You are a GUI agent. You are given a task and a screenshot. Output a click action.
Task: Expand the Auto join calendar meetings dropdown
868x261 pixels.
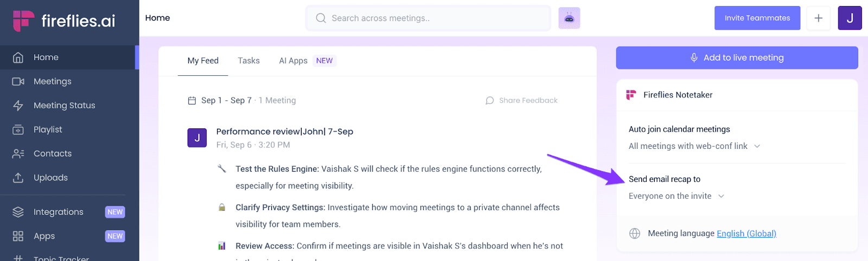(x=694, y=146)
